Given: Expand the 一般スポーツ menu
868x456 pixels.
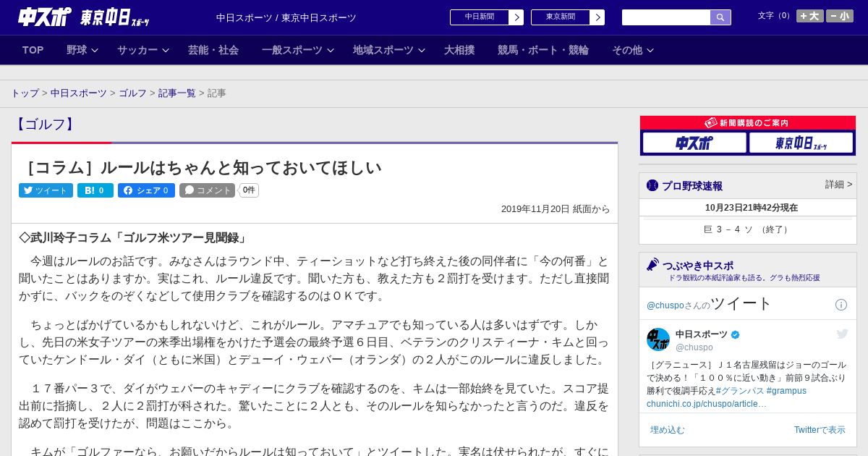Looking at the screenshot, I should [x=298, y=50].
